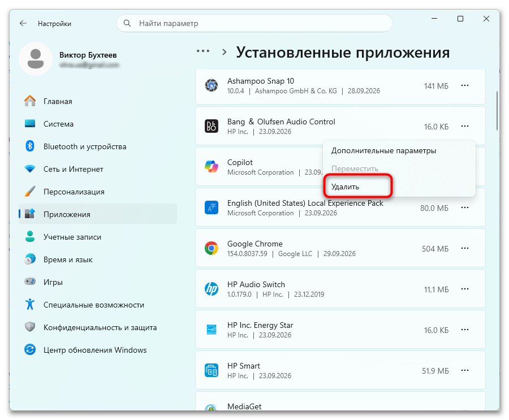Click the Google Chrome app name

click(255, 244)
